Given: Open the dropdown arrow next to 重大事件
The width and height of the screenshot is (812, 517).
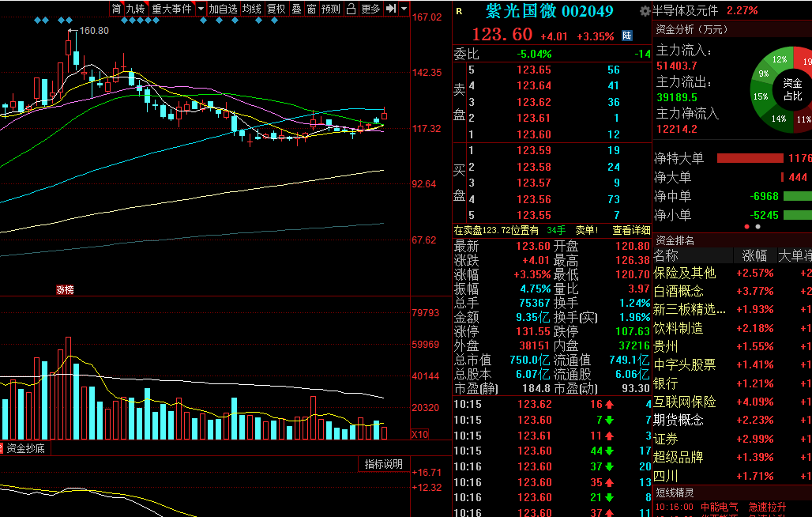Looking at the screenshot, I should click(201, 8).
